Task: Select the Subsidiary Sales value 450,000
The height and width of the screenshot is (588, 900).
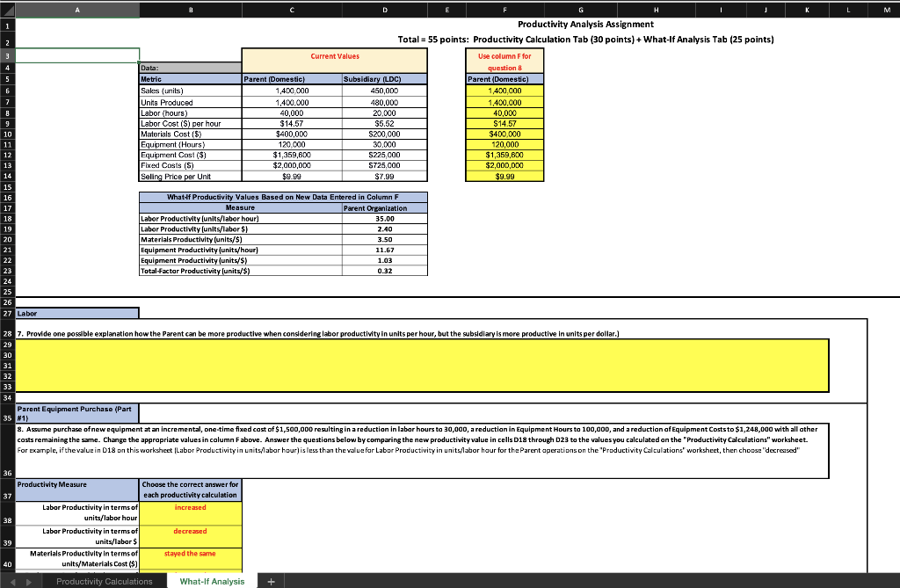Action: (384, 91)
